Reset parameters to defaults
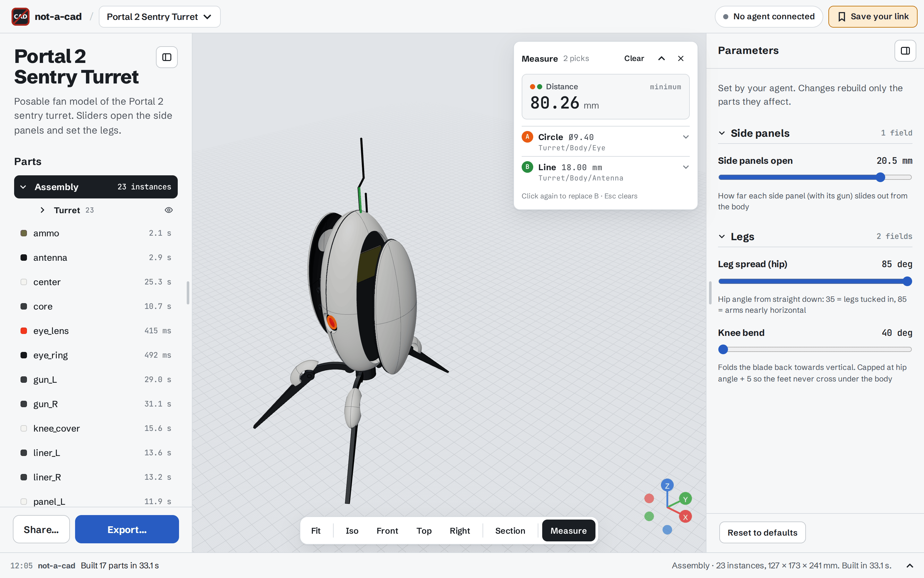The image size is (924, 578). tap(762, 532)
